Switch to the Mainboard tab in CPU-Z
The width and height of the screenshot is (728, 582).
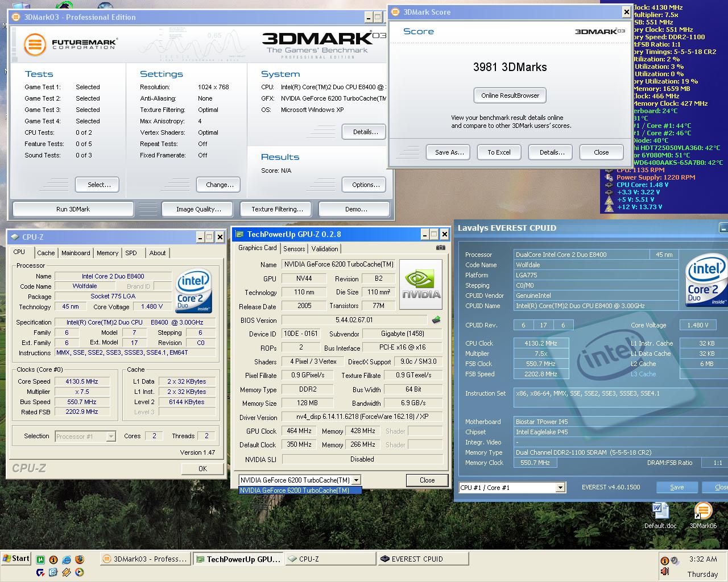[x=76, y=253]
